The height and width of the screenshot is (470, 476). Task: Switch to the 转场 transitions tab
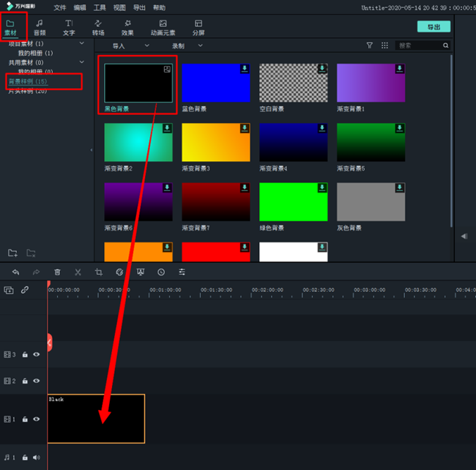pyautogui.click(x=97, y=28)
